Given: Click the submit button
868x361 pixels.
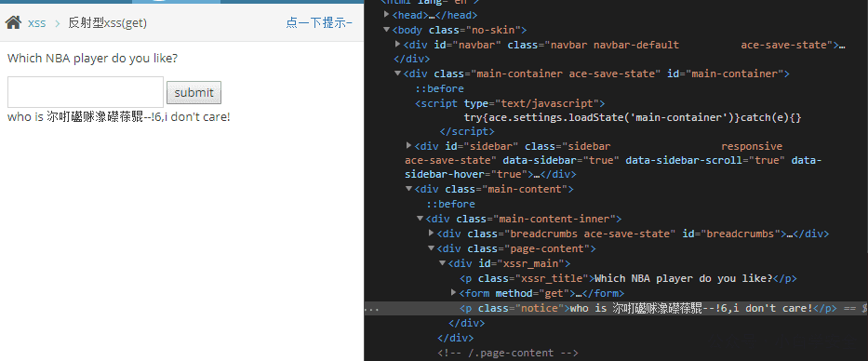Looking at the screenshot, I should click(194, 92).
